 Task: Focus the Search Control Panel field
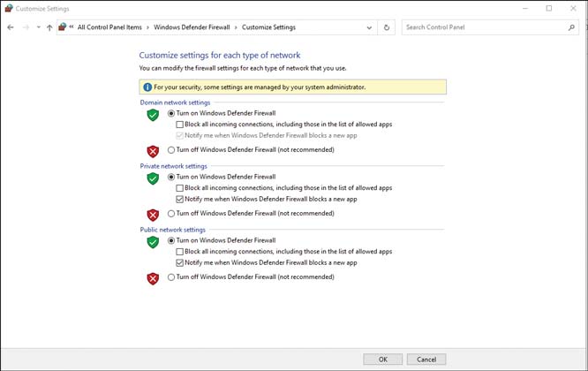[x=490, y=27]
